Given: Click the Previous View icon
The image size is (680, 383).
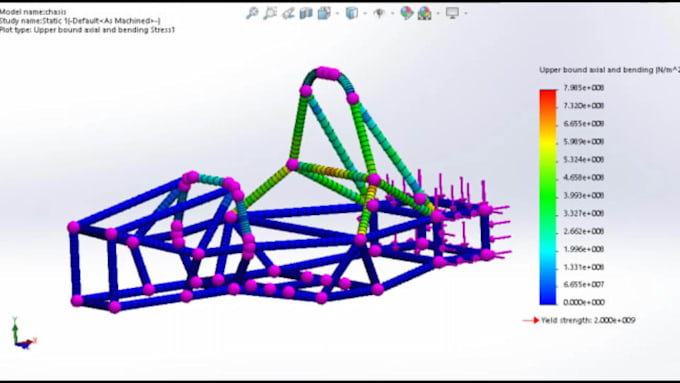Looking at the screenshot, I should point(288,13).
